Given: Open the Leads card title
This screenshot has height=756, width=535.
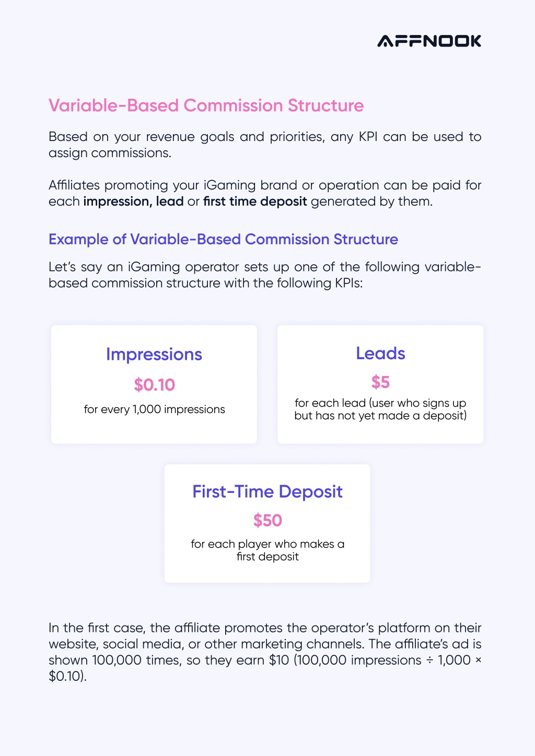Looking at the screenshot, I should (380, 353).
